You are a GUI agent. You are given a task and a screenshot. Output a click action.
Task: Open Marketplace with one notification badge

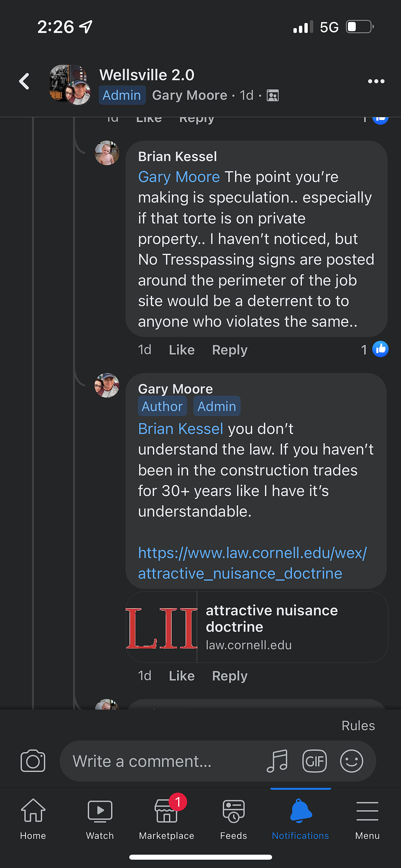tap(166, 819)
